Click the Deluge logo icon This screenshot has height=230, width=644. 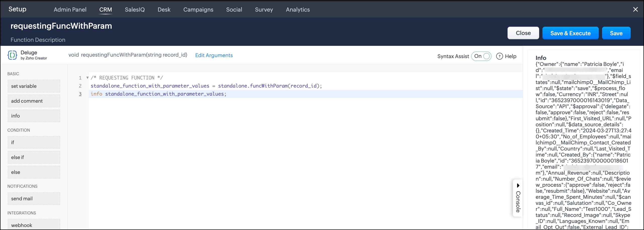pyautogui.click(x=12, y=55)
